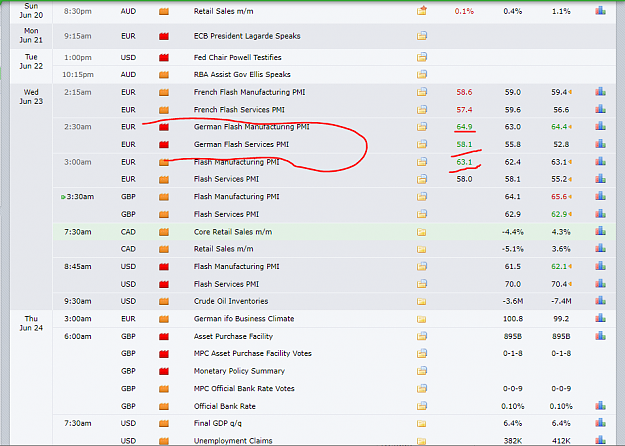Image resolution: width=625 pixels, height=446 pixels.
Task: Click red impact icon for MPC Asset Purchase Facility Votes
Action: click(164, 354)
